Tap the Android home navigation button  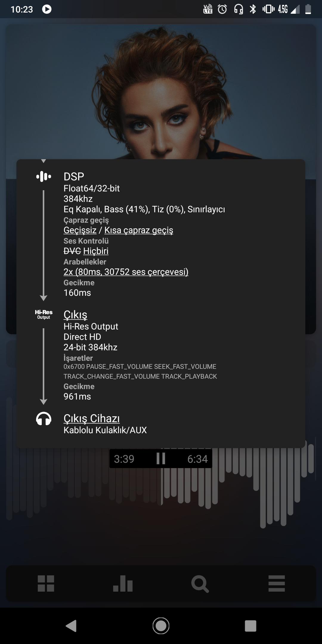[161, 626]
